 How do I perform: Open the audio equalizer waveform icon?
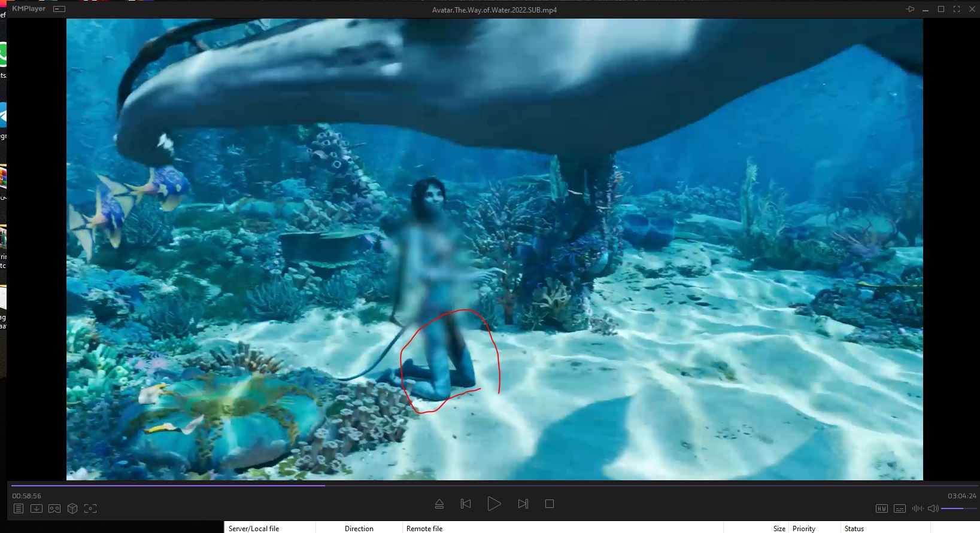tap(917, 508)
